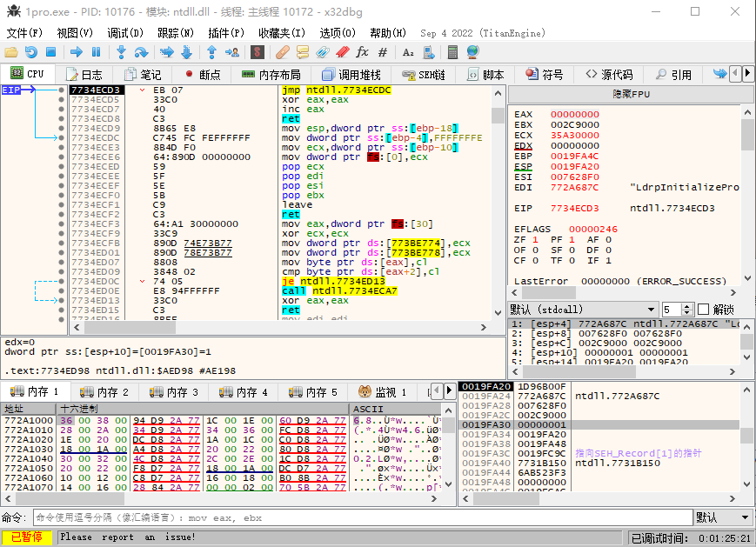Switch to the 引用 tab
The image size is (756, 547).
674,75
